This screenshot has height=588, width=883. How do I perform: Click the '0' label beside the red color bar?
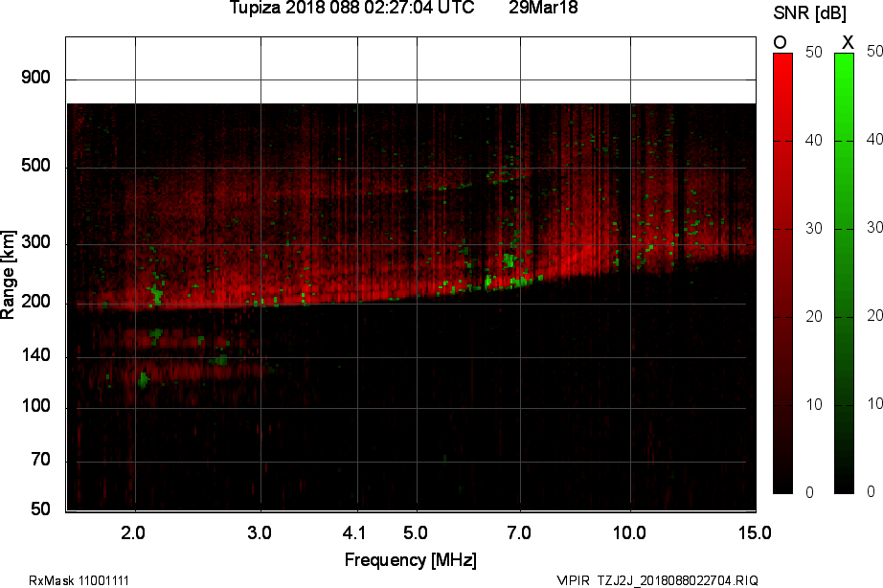pyautogui.click(x=810, y=493)
